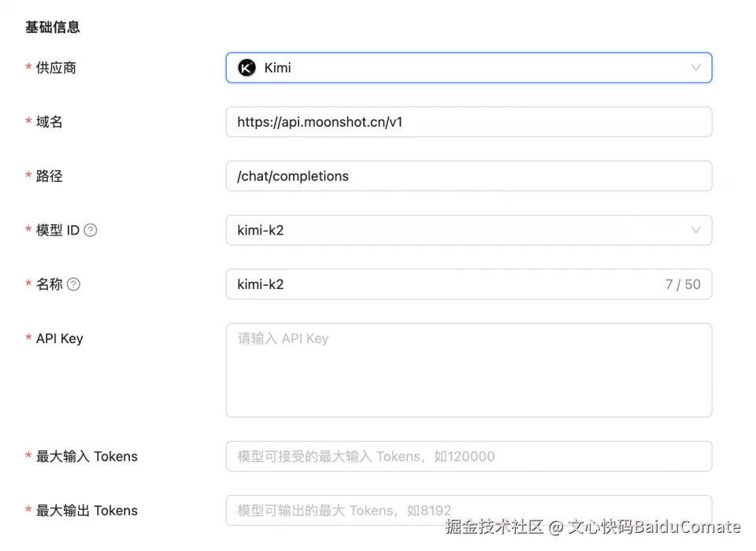Click the API Key field label

59,339
